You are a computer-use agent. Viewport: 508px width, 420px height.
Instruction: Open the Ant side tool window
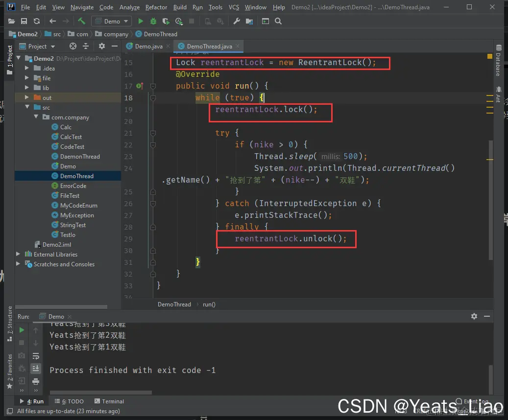(x=498, y=94)
